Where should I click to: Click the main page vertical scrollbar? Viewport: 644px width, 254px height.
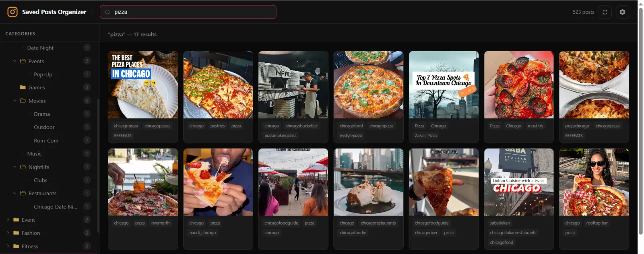(641, 121)
